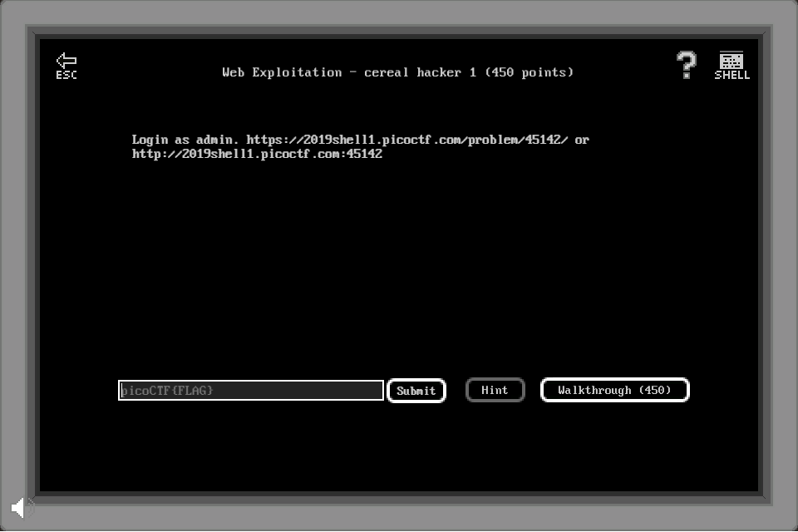This screenshot has width=798, height=532.
Task: Open the SHELL terminal icon
Action: coord(731,65)
